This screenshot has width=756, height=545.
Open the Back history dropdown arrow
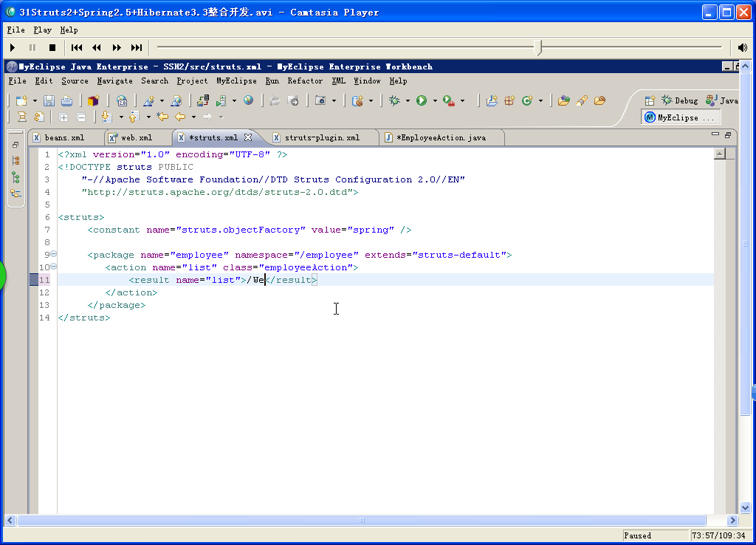[194, 117]
